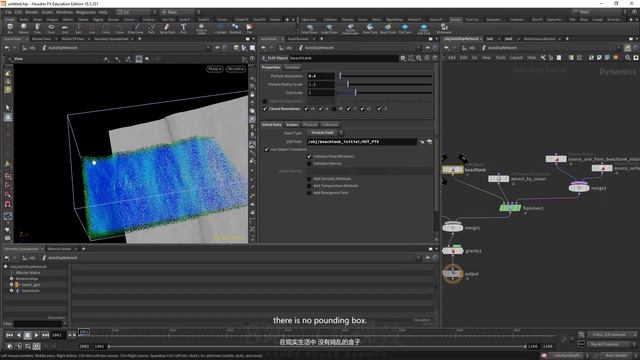640x360 pixels.
Task: Enable the Add Viscosity Attribute checkbox
Action: coord(309,179)
